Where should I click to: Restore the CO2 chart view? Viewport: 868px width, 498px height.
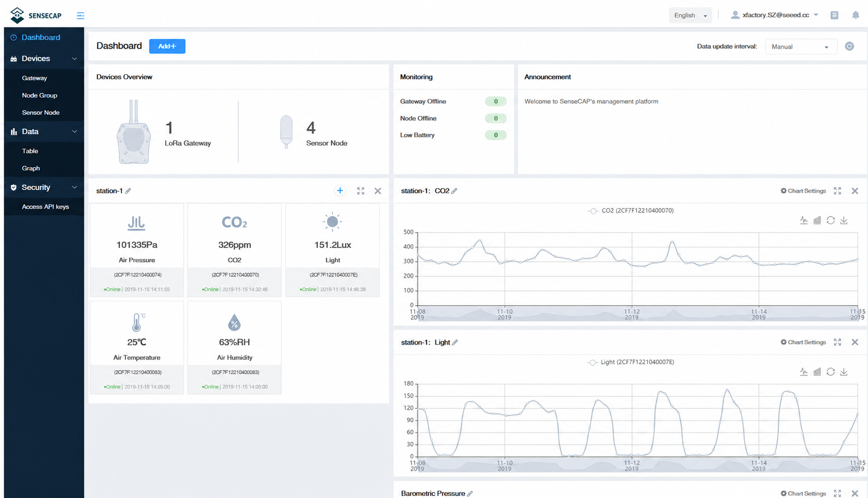tap(831, 220)
